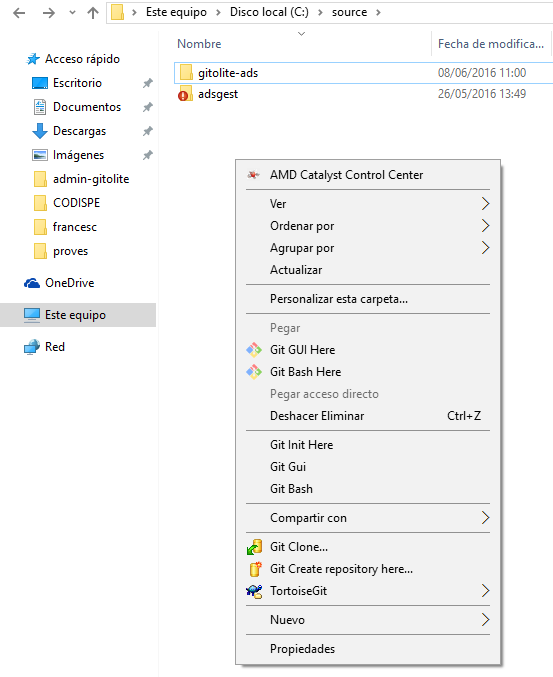Expand the TortoiseGit submenu
The image size is (553, 677).
[368, 591]
